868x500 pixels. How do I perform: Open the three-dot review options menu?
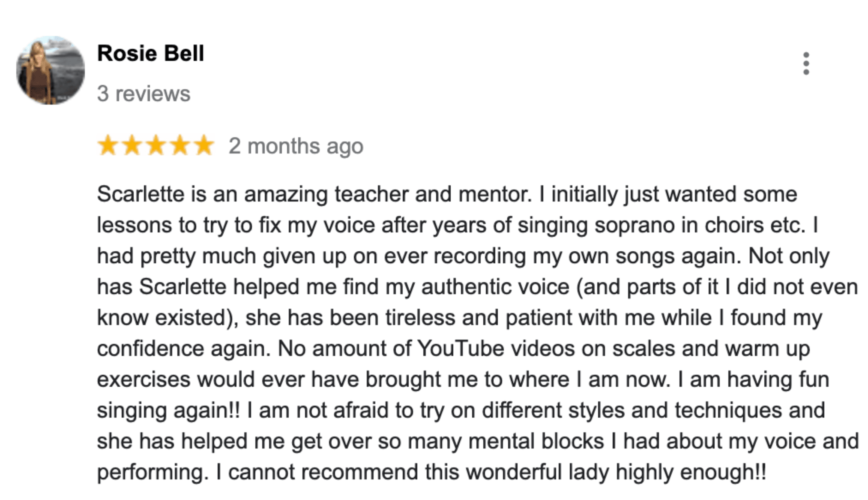[806, 64]
